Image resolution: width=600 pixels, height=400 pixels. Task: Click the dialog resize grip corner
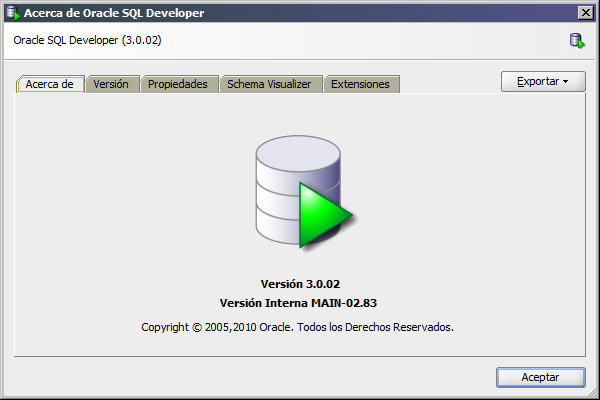tap(593, 392)
